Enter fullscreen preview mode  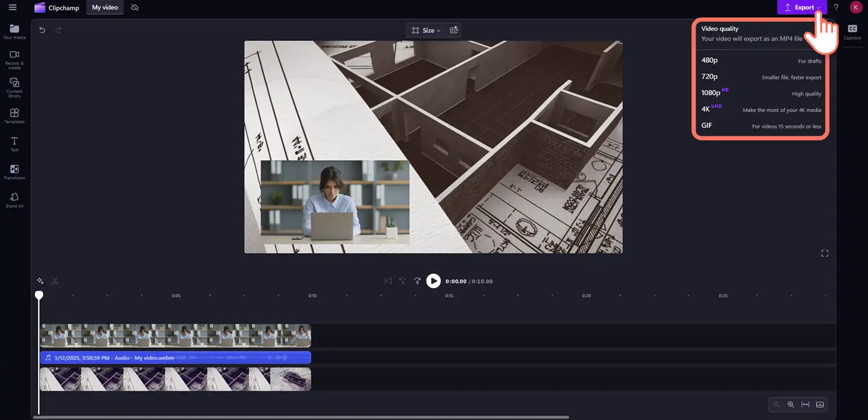[x=825, y=253]
